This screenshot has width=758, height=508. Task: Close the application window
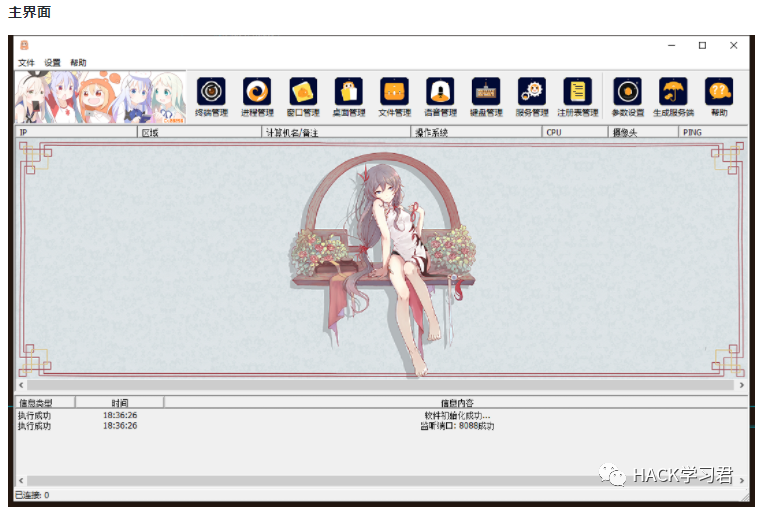point(733,45)
